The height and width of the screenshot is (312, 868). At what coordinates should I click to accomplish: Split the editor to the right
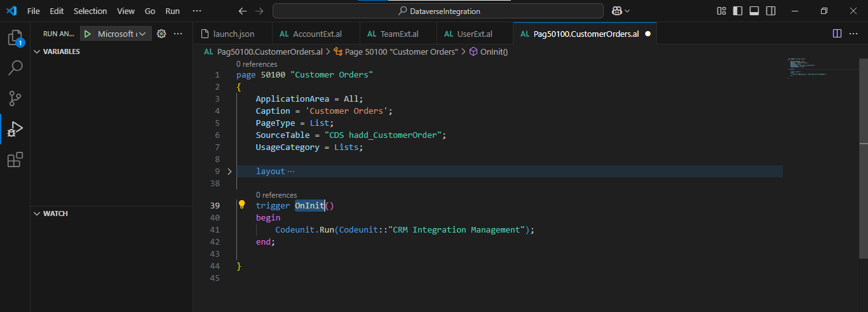(837, 34)
